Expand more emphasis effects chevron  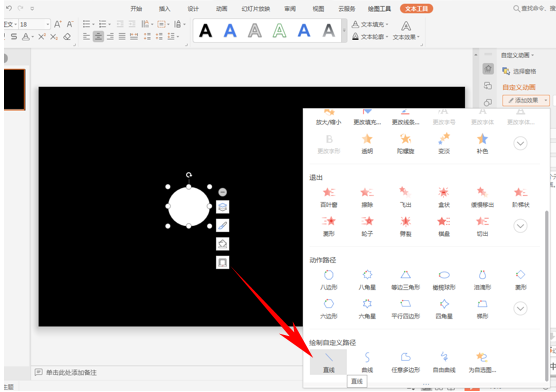520,143
